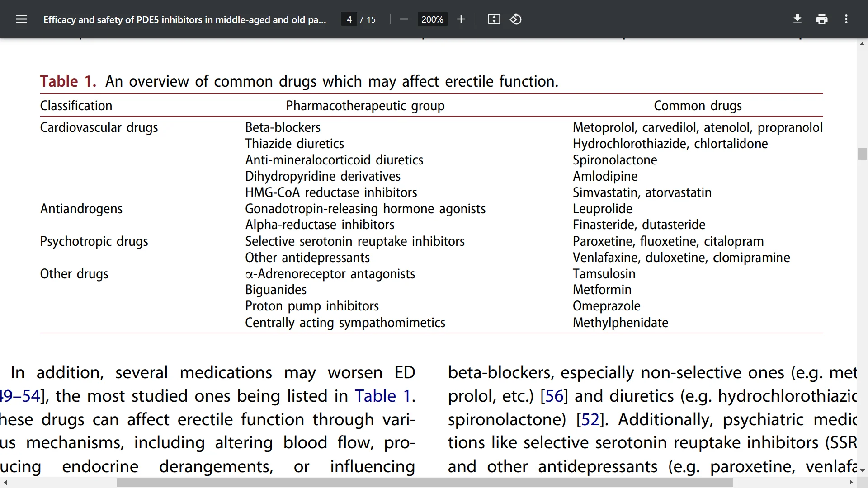Click the 'Leuprolide' cell

[603, 209]
